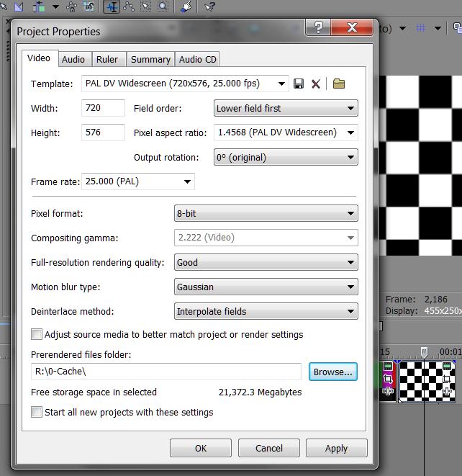Open the Audio CD tab

197,59
